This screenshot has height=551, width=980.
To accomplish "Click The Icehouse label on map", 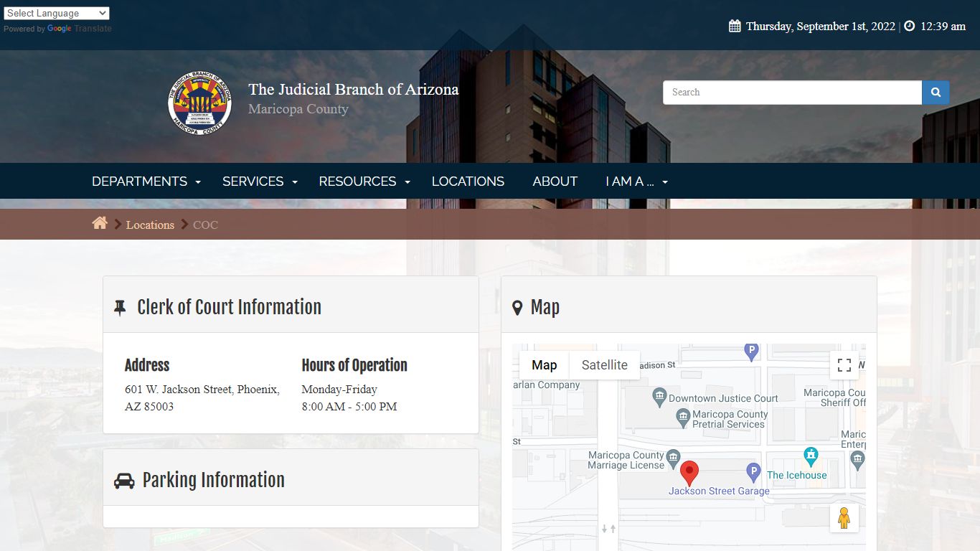I will (x=796, y=475).
